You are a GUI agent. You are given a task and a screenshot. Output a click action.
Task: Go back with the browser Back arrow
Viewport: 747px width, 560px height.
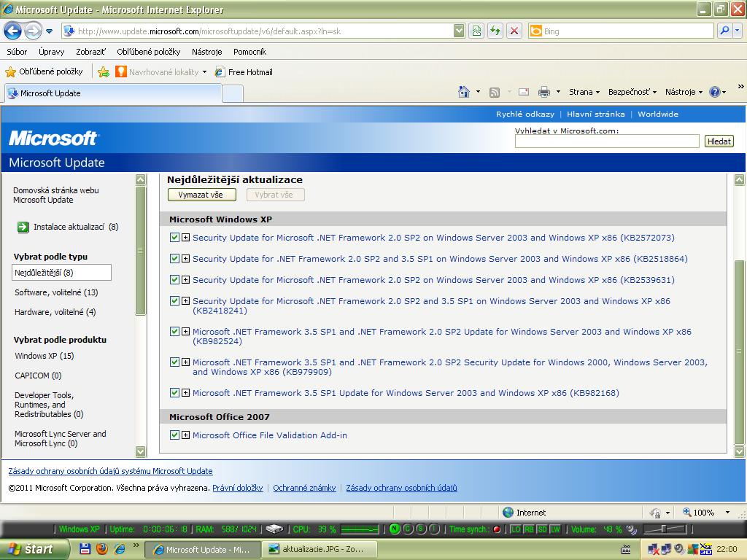[12, 31]
